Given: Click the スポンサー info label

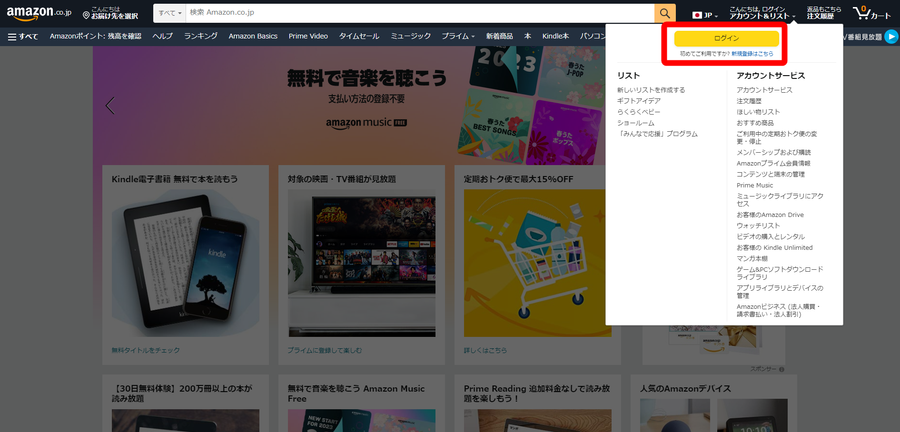Looking at the screenshot, I should [767, 369].
